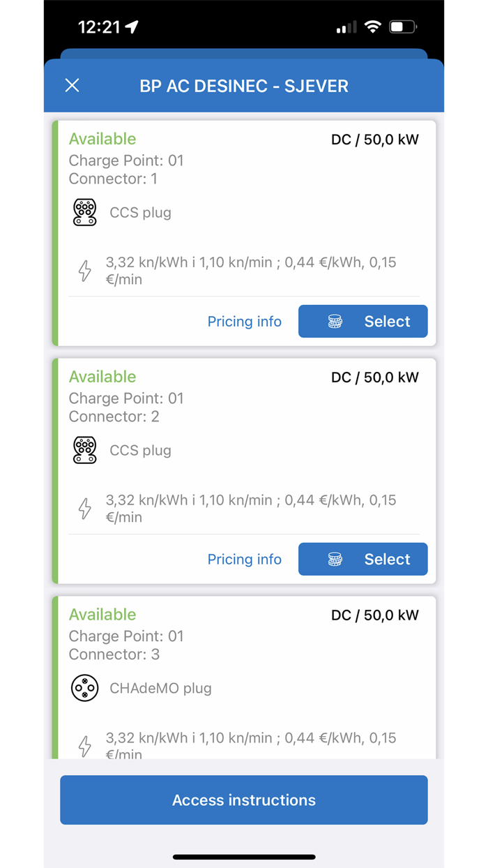Tap the BP AC DESINEC - SJEVER title

[x=244, y=86]
